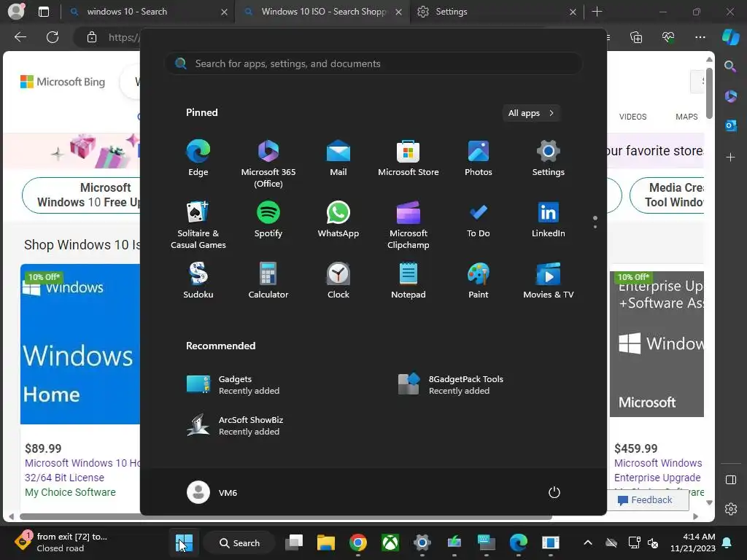Launch the Sudoku game

[198, 281]
